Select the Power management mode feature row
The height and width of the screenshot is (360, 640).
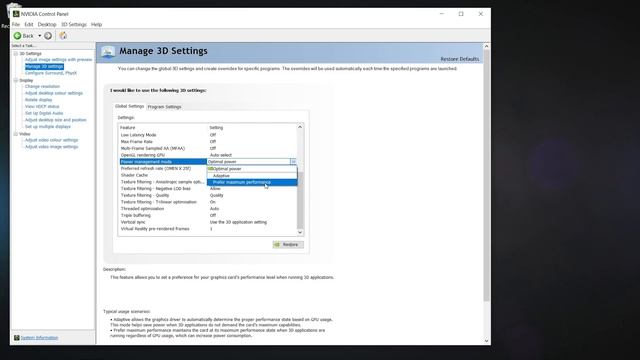click(x=163, y=162)
